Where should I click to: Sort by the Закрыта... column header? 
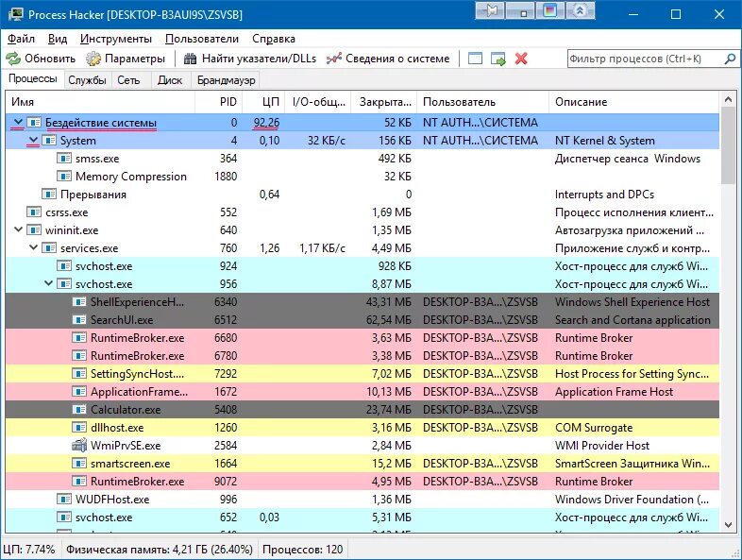[384, 102]
